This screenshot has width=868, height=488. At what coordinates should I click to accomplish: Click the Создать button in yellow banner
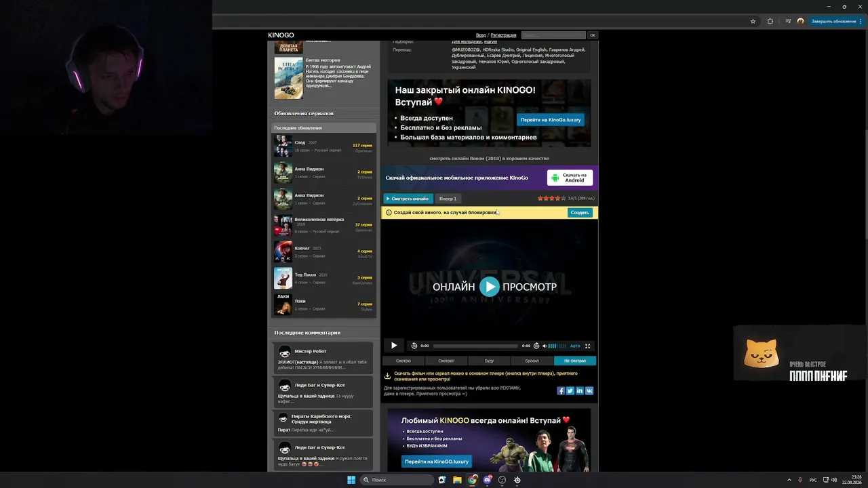tap(580, 212)
